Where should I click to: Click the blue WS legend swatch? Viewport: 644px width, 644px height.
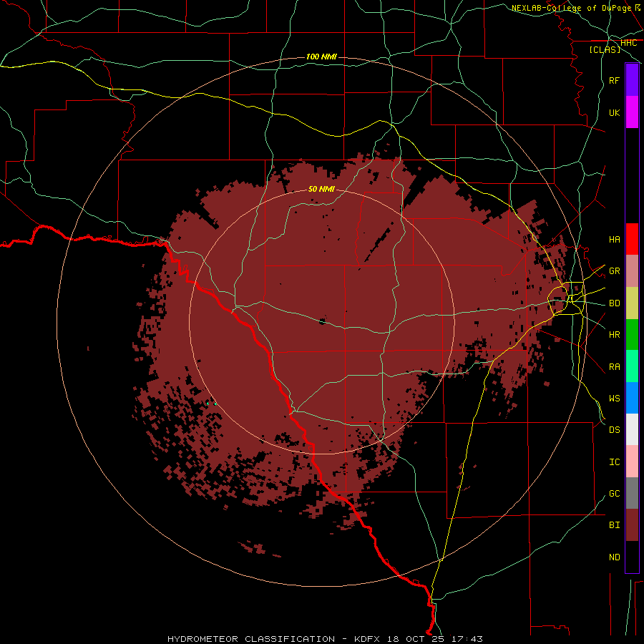[632, 398]
